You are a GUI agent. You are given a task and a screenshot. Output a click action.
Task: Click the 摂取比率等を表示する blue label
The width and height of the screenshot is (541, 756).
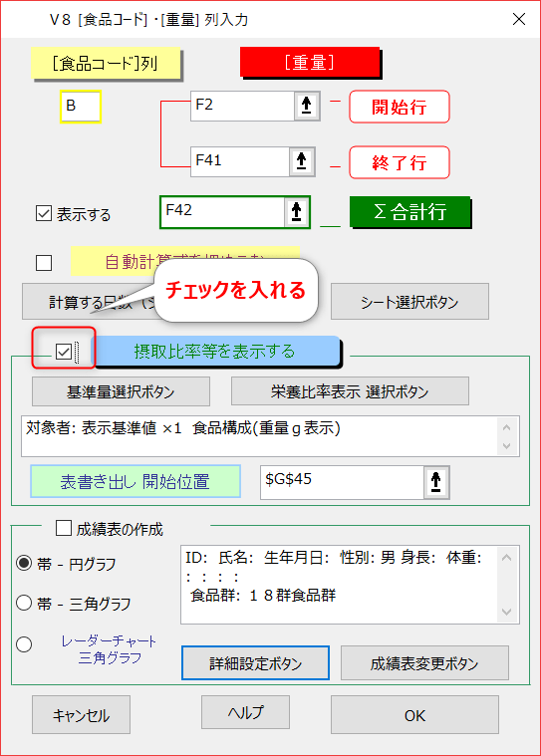click(x=215, y=351)
